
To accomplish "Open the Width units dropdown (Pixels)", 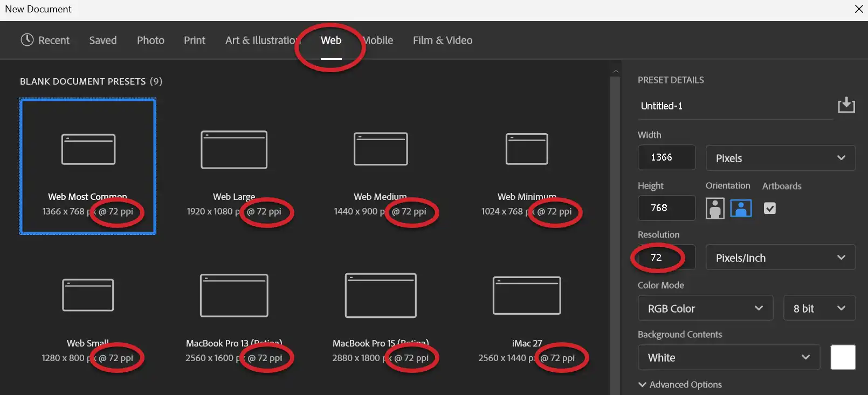I will [x=780, y=158].
